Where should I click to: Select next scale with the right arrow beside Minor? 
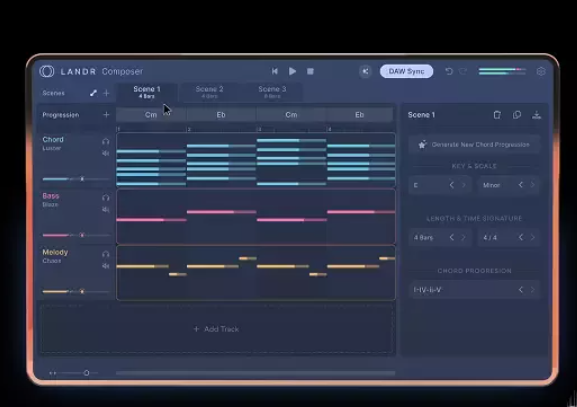click(x=532, y=185)
